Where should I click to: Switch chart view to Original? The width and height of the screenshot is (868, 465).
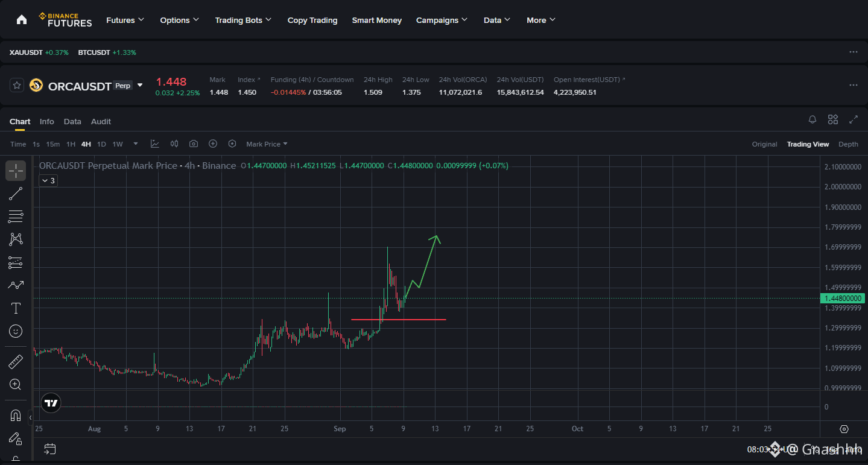(764, 144)
